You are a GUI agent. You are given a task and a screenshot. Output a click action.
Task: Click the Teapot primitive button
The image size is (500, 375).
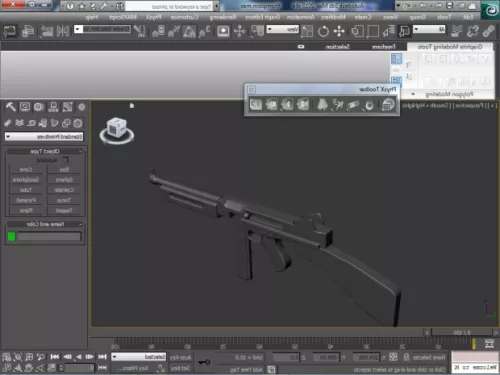pyautogui.click(x=64, y=211)
